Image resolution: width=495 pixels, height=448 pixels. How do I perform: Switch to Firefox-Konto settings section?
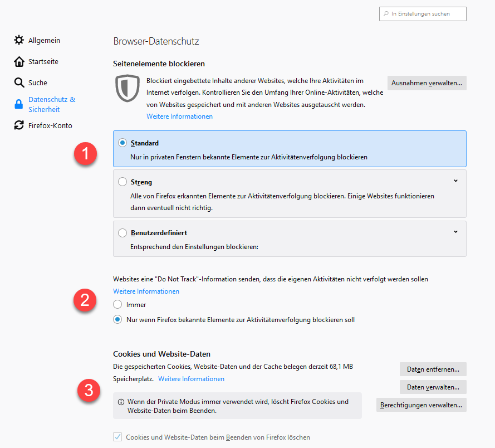point(50,125)
